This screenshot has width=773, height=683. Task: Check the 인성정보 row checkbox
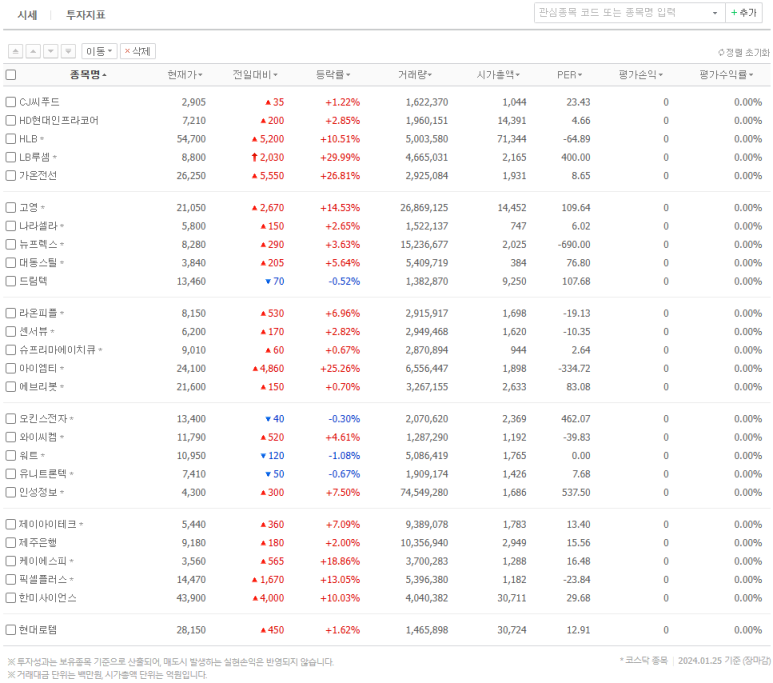point(11,492)
